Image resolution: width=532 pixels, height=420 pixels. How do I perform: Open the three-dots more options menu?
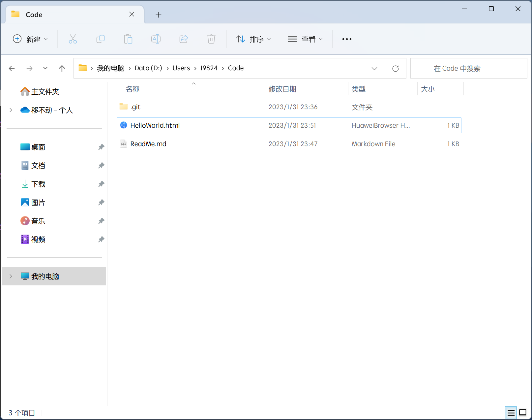pyautogui.click(x=347, y=39)
